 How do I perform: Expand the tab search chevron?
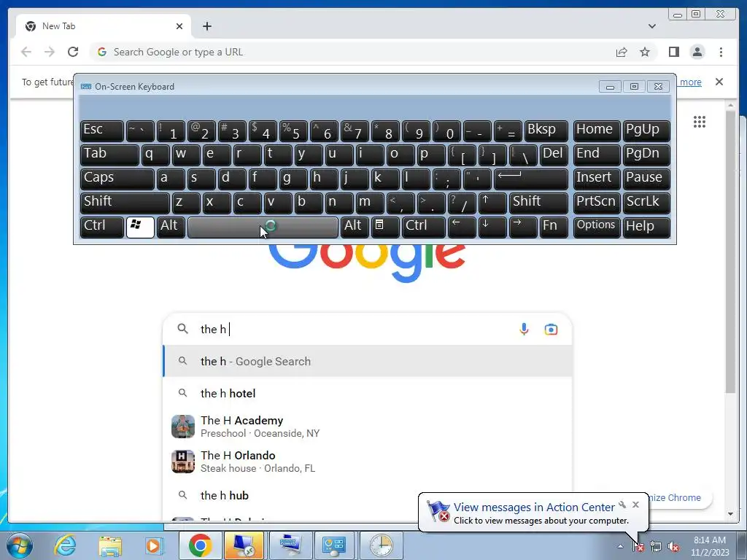(651, 26)
